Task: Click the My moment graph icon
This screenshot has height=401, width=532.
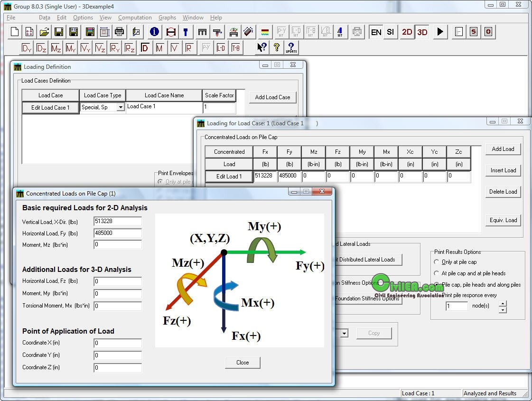Action: point(71,48)
